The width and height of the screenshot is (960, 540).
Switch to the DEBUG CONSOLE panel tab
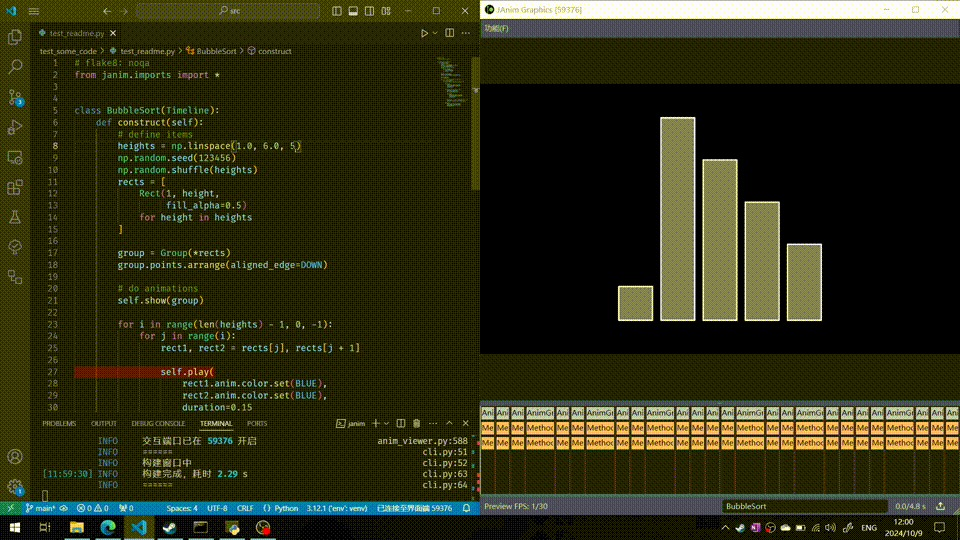(x=158, y=423)
